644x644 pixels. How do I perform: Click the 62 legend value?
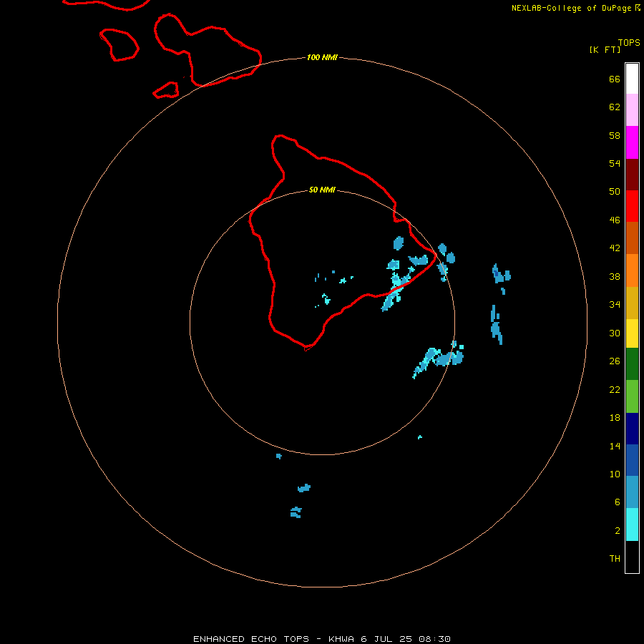pos(615,107)
